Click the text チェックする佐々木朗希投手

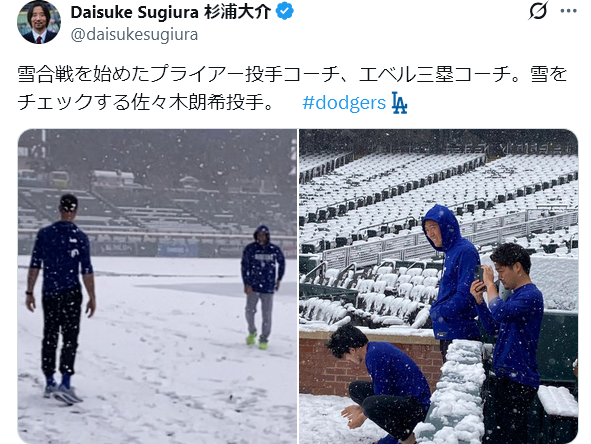pos(145,103)
